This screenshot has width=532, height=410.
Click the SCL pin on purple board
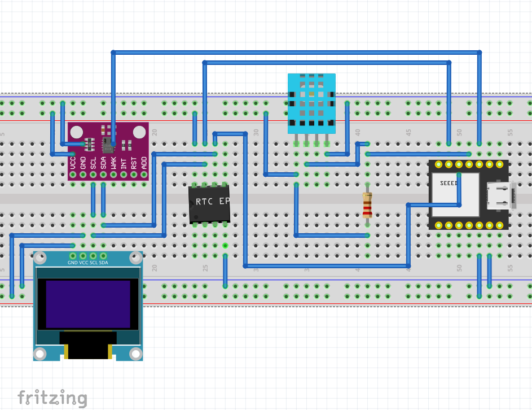(93, 175)
